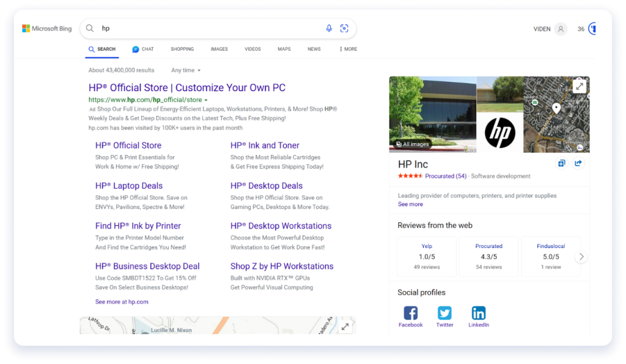The width and height of the screenshot is (626, 364).
Task: Open HP's LinkedIn social profile
Action: pos(479,313)
